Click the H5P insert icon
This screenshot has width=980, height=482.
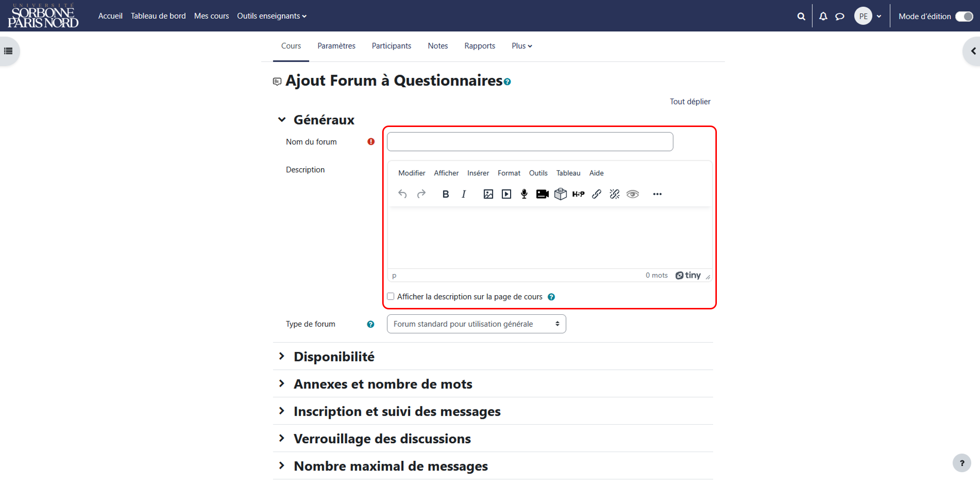pyautogui.click(x=578, y=194)
